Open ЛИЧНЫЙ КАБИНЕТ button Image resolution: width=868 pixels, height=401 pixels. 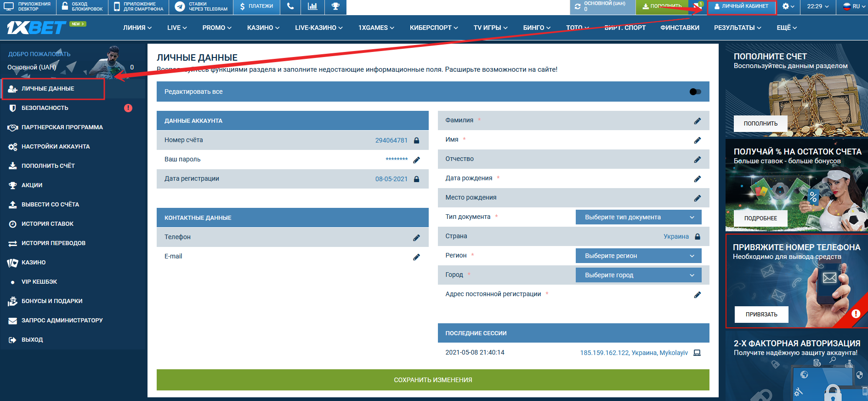click(x=741, y=6)
